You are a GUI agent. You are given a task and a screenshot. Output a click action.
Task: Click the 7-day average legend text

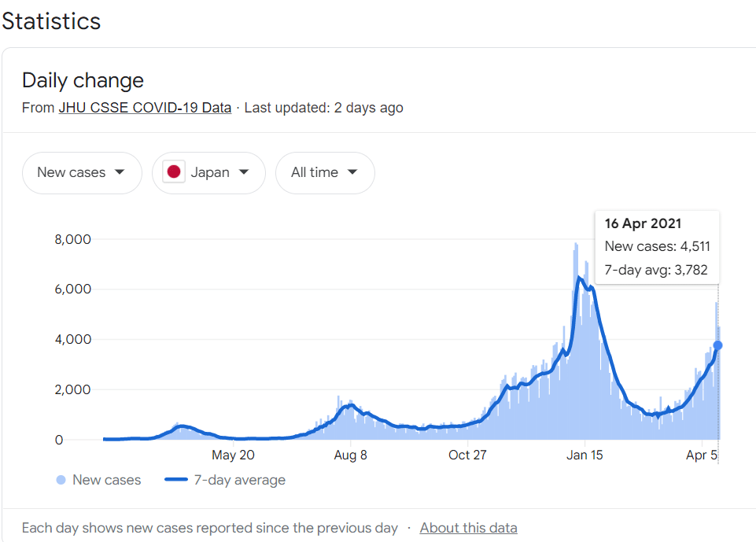click(239, 480)
